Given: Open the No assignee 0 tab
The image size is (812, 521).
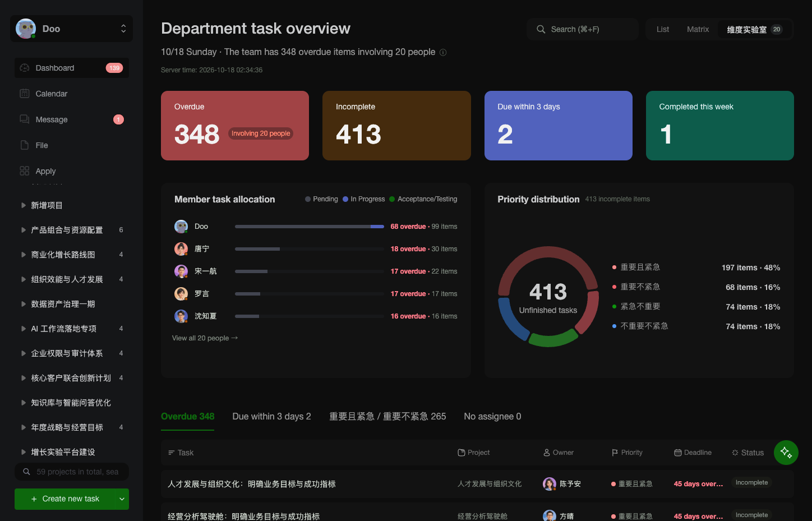Looking at the screenshot, I should (492, 416).
